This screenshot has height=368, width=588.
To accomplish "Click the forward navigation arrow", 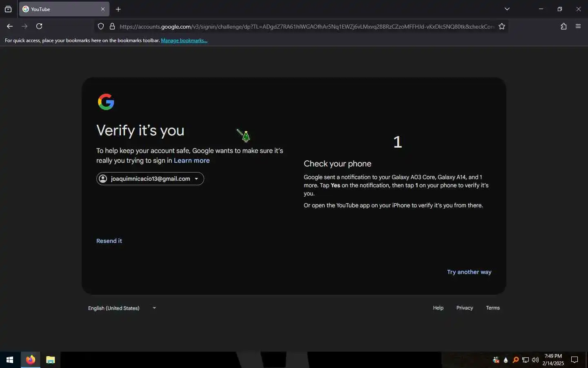I will [x=24, y=26].
